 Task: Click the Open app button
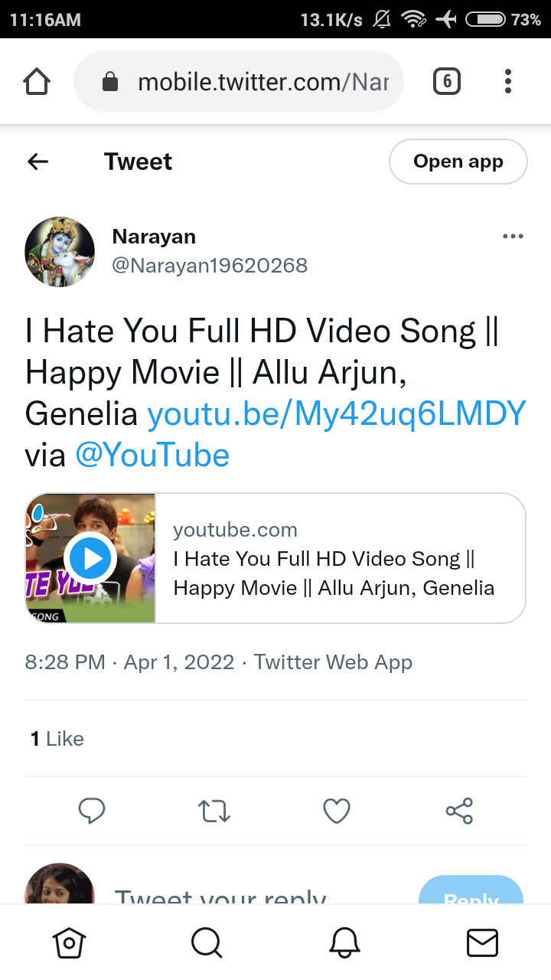click(x=458, y=162)
